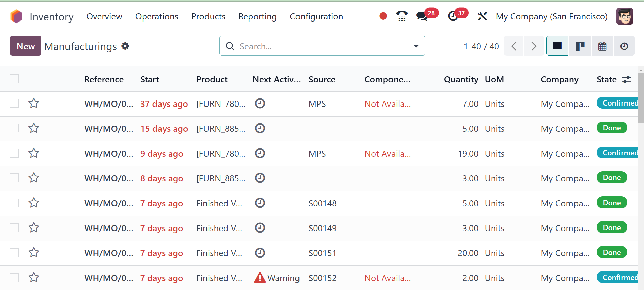This screenshot has height=290, width=644.
Task: Go to the next page of records
Action: point(534,46)
